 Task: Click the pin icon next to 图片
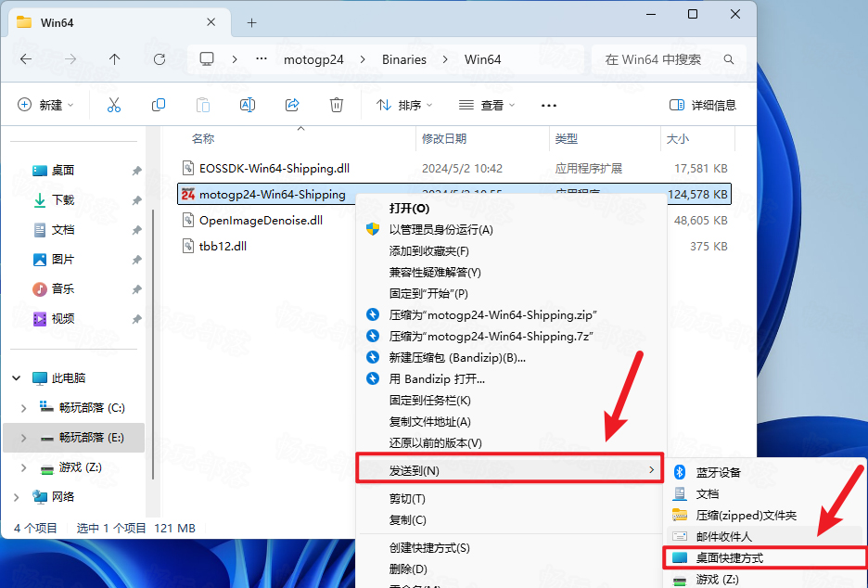tap(136, 260)
